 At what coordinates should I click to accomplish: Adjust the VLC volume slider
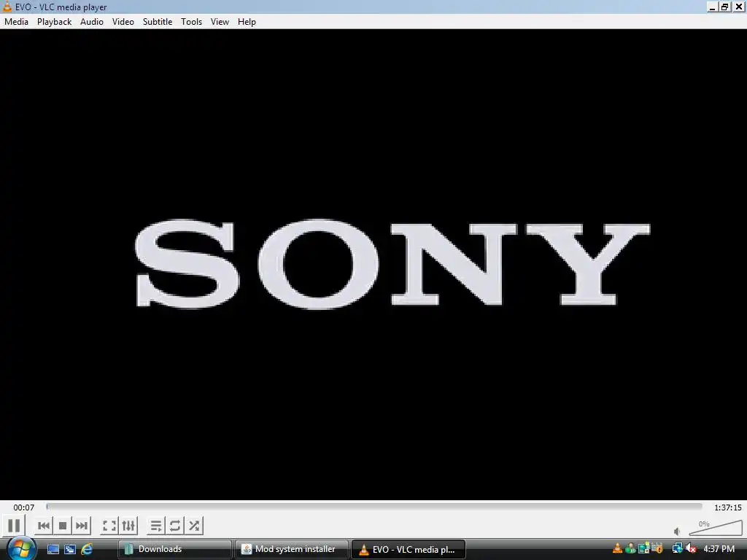coord(716,528)
